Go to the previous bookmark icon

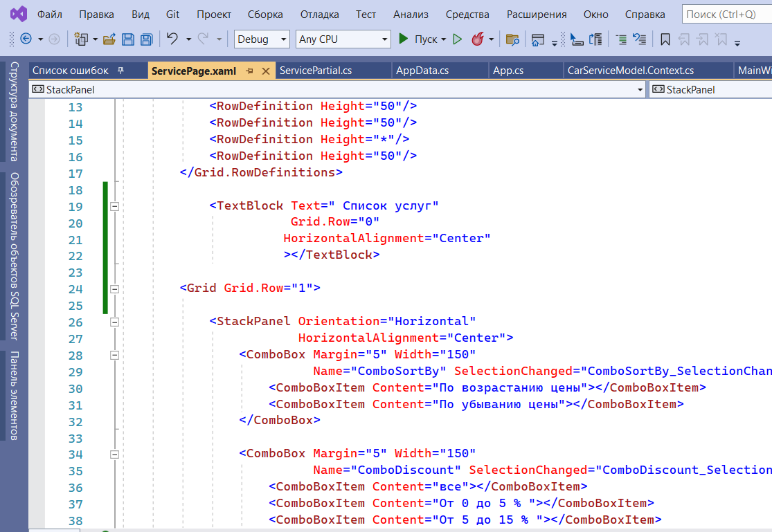[684, 39]
